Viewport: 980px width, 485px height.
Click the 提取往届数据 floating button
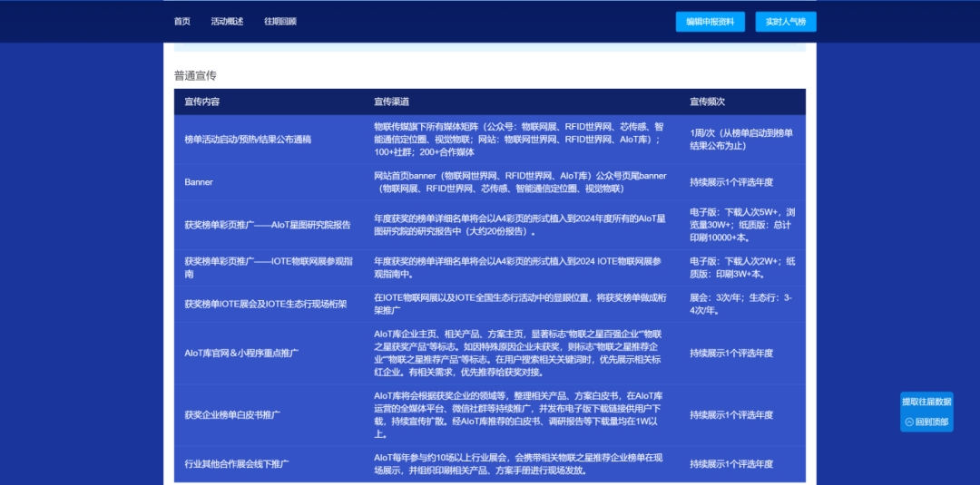click(926, 402)
